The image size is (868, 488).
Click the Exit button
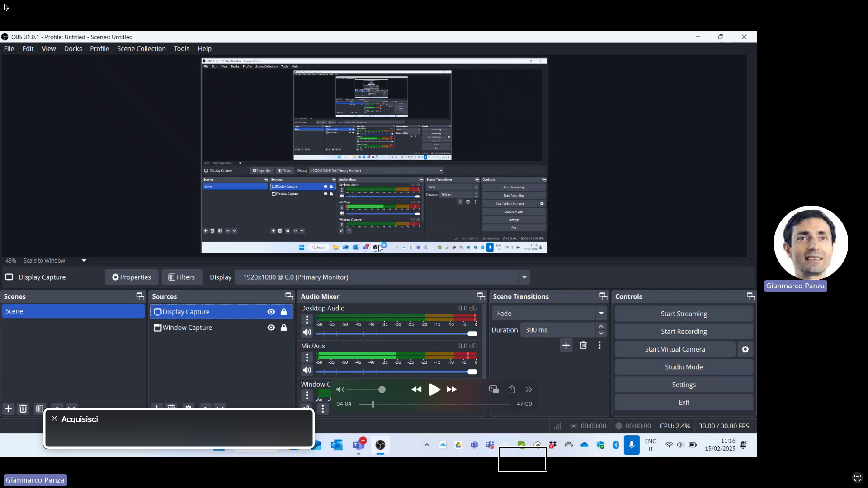[684, 403]
